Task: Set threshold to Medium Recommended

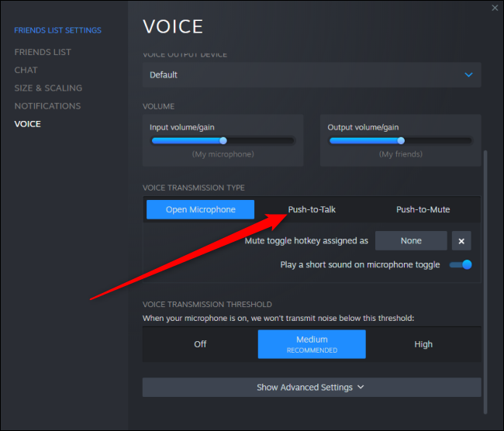Action: (x=312, y=344)
